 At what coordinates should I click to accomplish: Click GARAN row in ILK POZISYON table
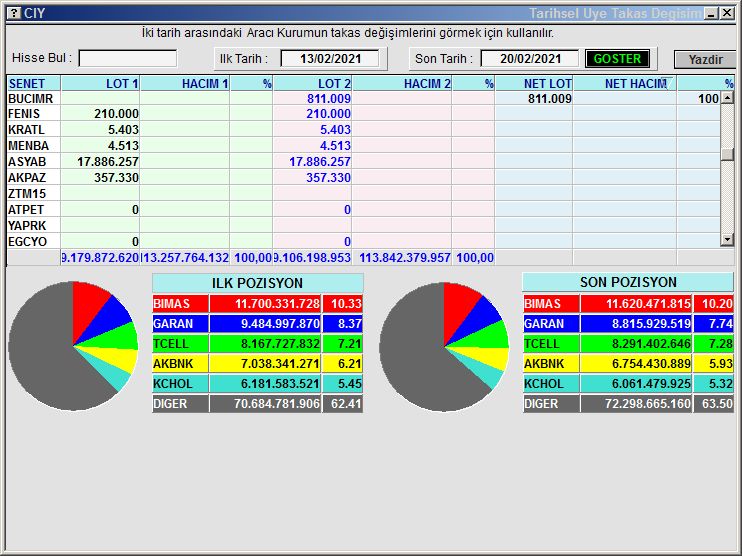pos(257,324)
